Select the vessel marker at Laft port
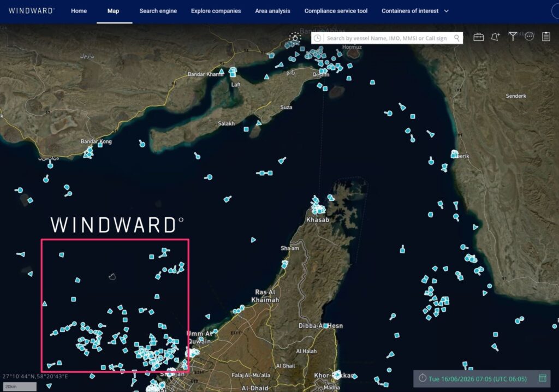The image size is (559, 392). [233, 72]
